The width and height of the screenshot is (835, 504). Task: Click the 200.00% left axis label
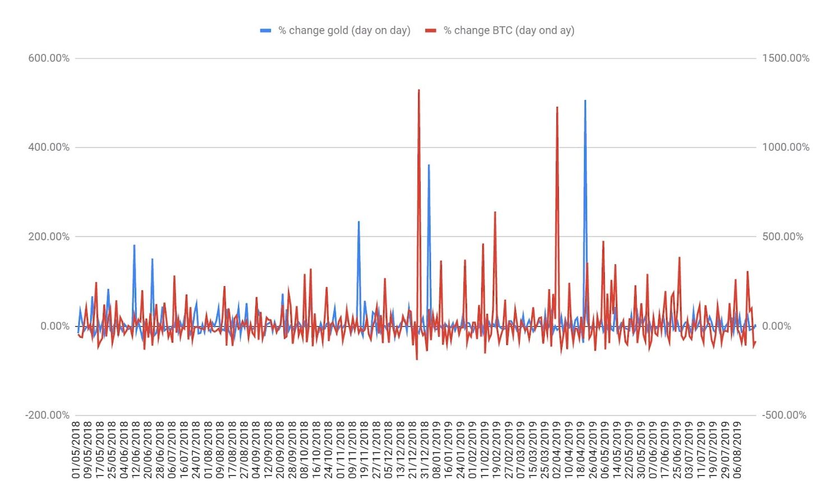(49, 237)
